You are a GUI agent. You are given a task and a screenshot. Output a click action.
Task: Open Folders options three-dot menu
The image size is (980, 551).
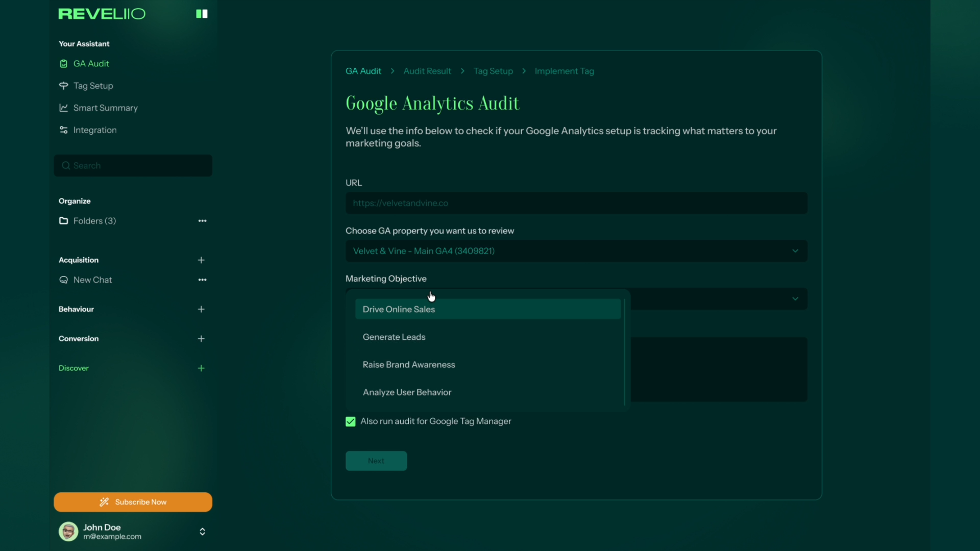(202, 221)
